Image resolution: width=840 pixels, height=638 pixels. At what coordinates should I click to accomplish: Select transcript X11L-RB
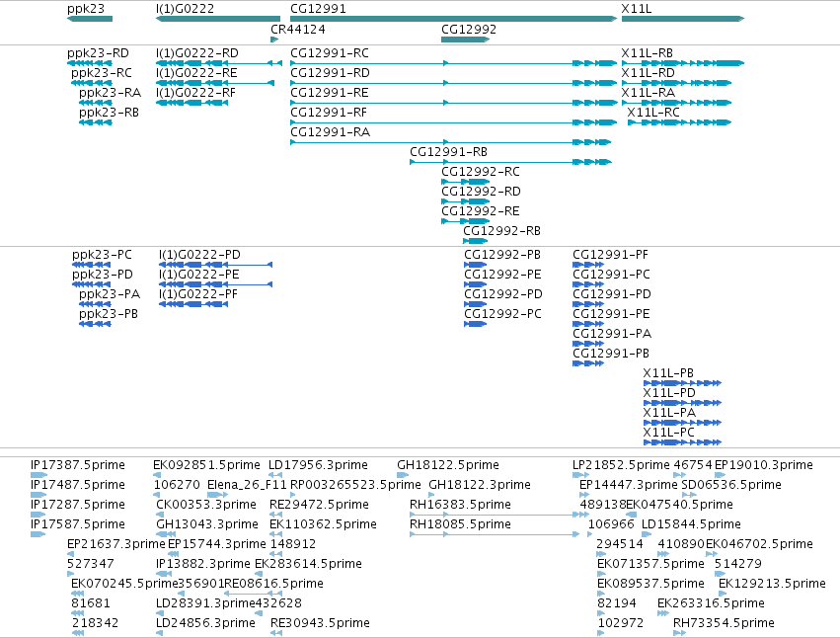click(x=648, y=53)
